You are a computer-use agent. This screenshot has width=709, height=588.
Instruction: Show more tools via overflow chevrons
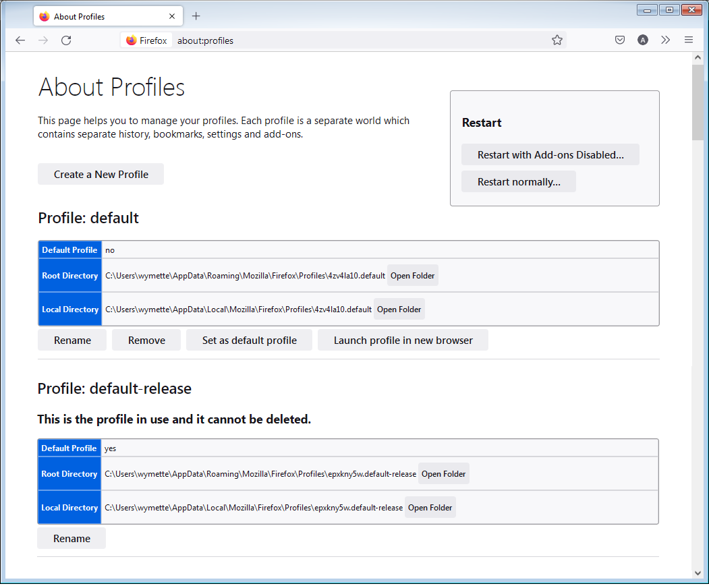(666, 40)
